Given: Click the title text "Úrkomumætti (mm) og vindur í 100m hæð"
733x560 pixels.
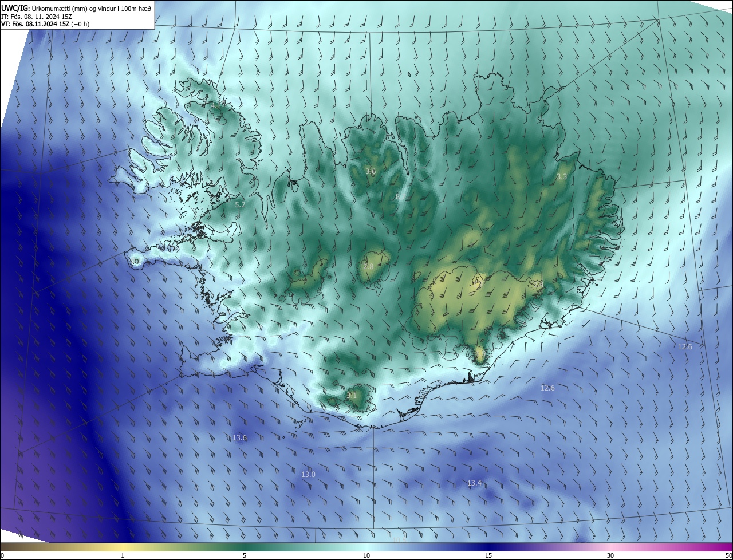Looking at the screenshot, I should (91, 8).
